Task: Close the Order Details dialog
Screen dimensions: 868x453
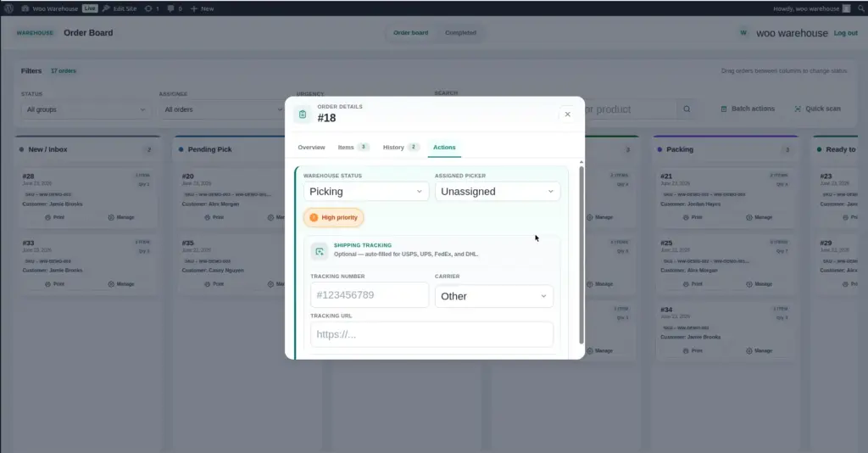Action: [567, 114]
